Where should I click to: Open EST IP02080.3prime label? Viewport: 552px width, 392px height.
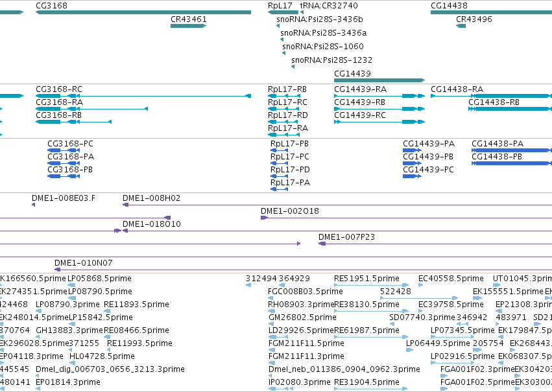tap(299, 382)
